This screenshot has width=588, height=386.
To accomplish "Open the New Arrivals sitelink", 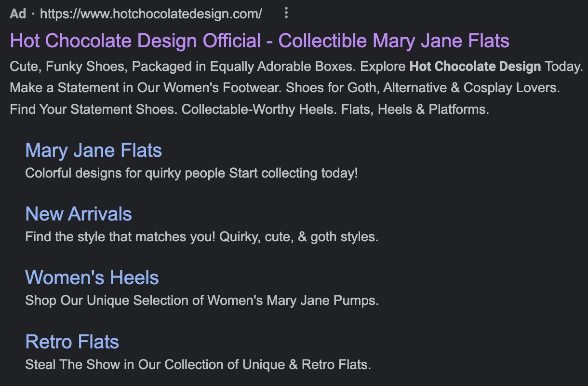I will pyautogui.click(x=79, y=214).
